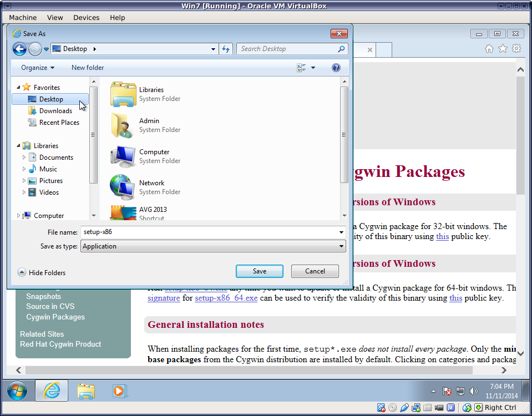The width and height of the screenshot is (532, 416).
Task: Open the File name history dropdown arrow
Action: click(x=341, y=232)
